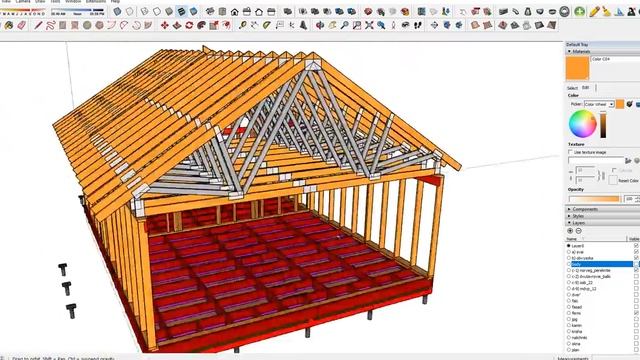Select the Rotate tool

(189, 25)
